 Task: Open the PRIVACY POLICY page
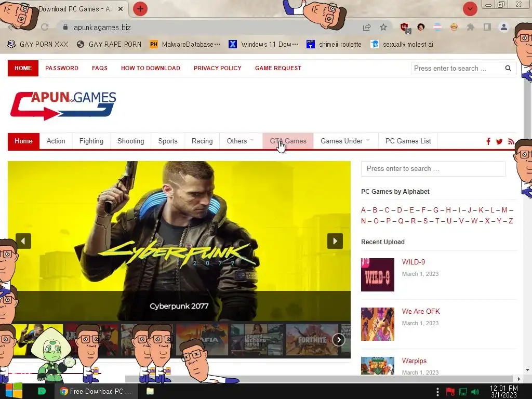tap(218, 68)
